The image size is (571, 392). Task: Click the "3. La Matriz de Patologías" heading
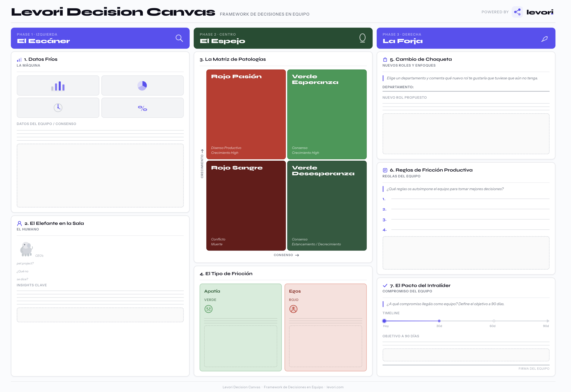232,60
